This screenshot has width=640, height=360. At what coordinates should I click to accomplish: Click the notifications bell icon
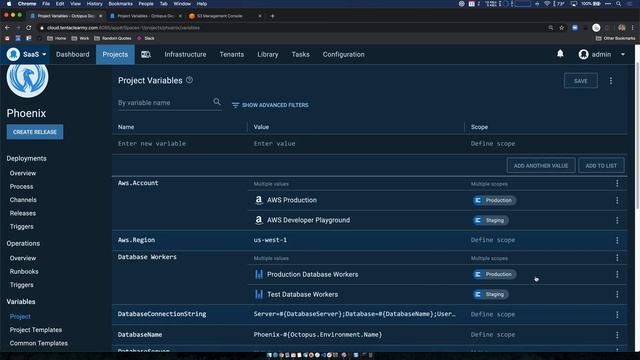click(x=560, y=54)
